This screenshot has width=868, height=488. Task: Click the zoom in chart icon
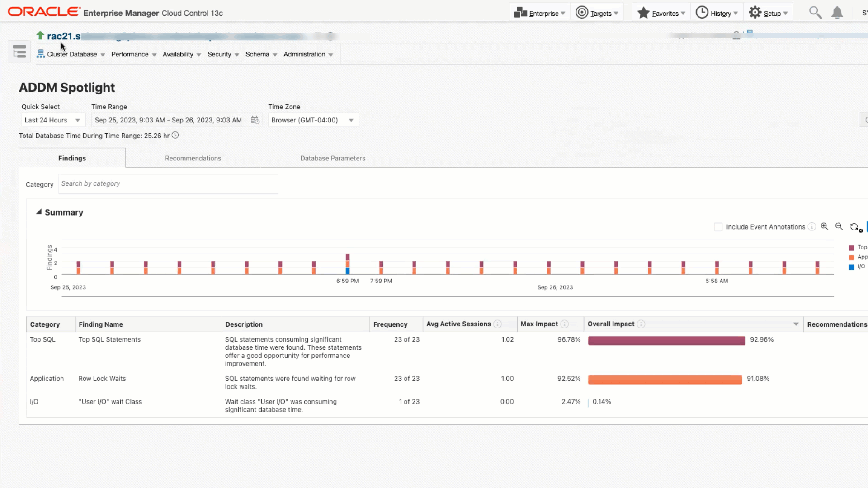point(825,227)
